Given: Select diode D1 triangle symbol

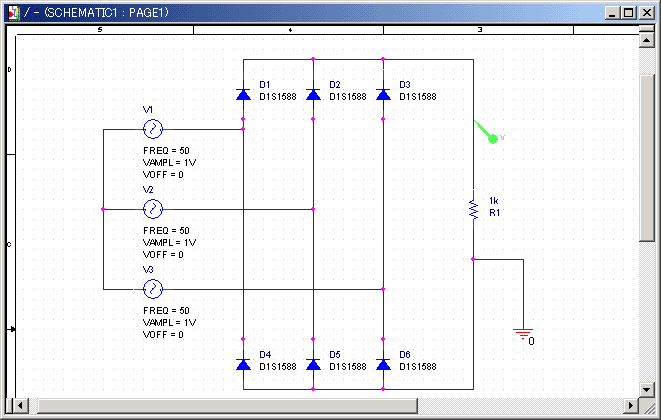Looking at the screenshot, I should 243,94.
